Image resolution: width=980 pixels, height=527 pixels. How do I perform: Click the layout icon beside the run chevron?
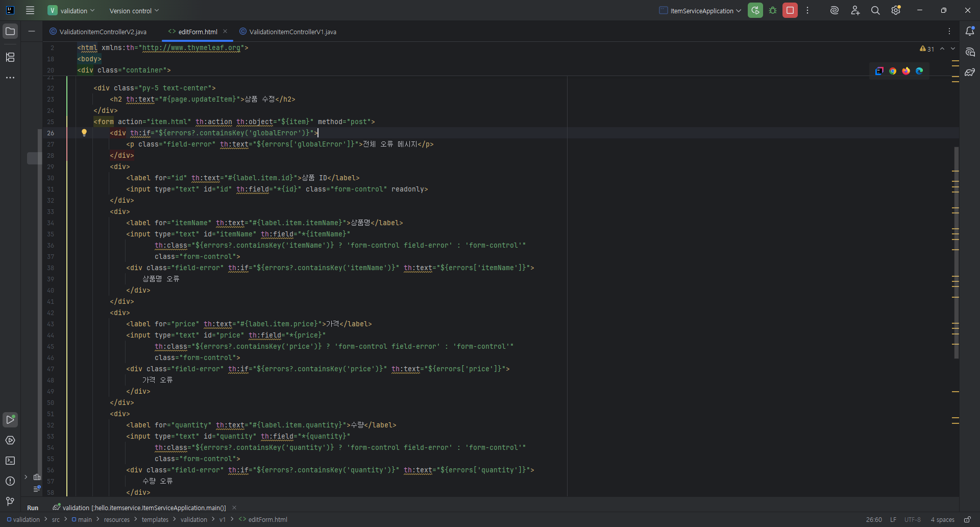[x=37, y=477]
